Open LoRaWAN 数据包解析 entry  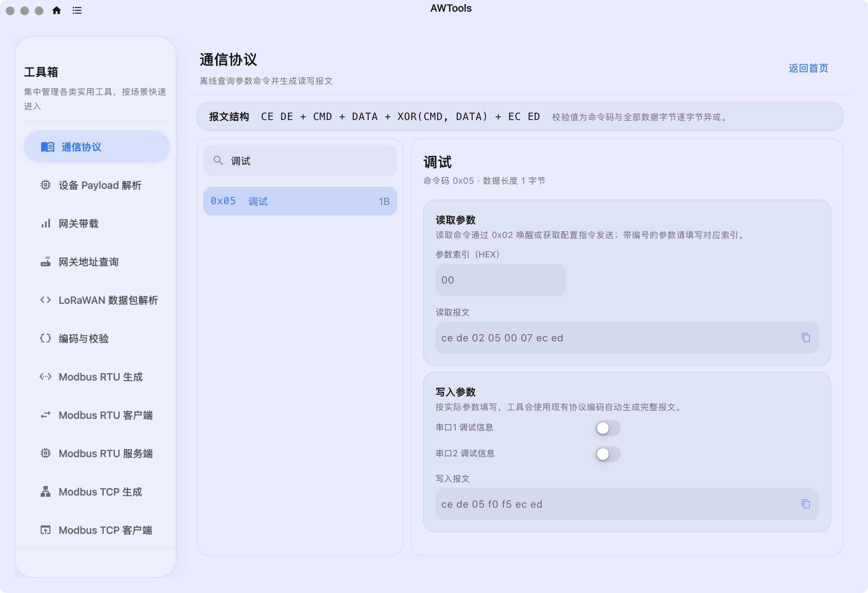click(x=97, y=300)
